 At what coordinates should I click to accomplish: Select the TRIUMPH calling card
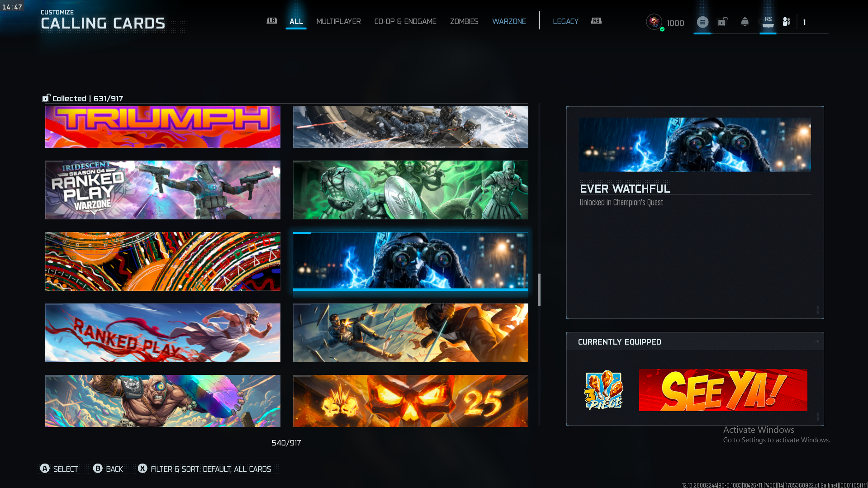point(163,127)
